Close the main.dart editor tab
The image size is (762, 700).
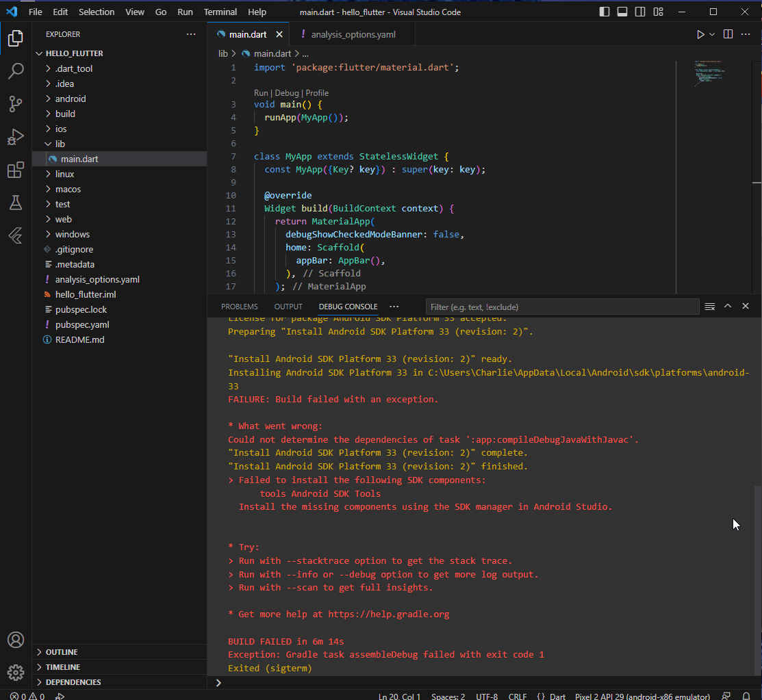(279, 34)
